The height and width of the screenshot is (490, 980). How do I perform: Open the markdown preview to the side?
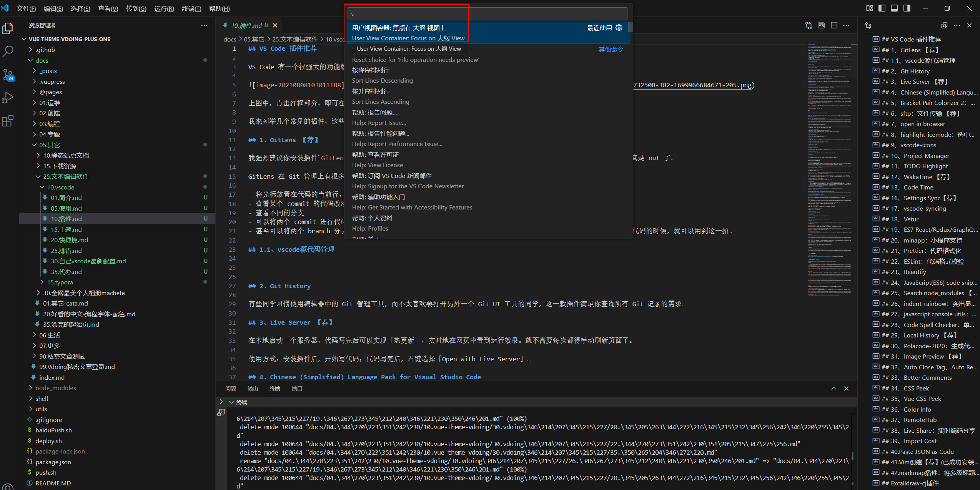coord(821,25)
